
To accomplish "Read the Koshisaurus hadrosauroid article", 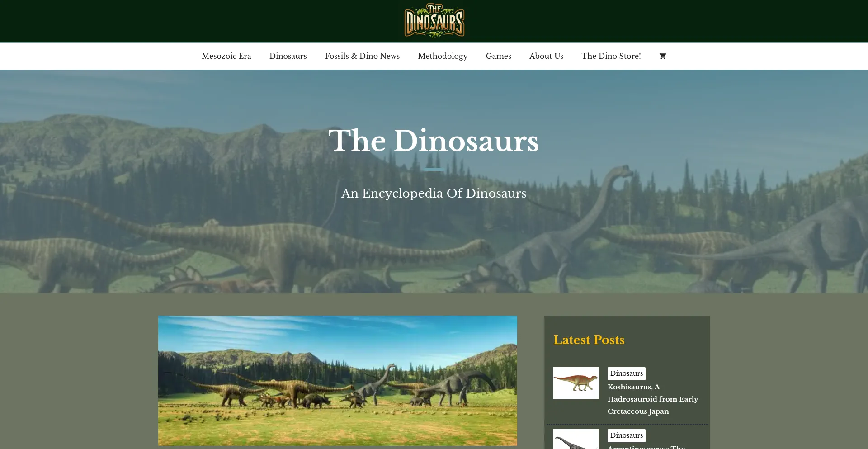I will point(652,399).
